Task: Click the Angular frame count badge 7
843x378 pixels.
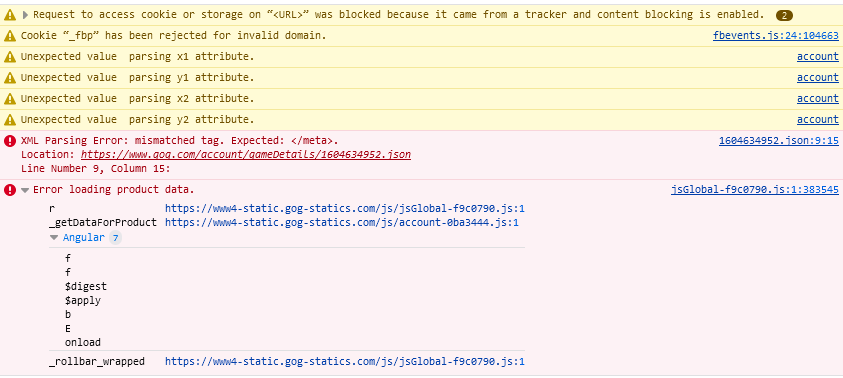Action: (115, 238)
